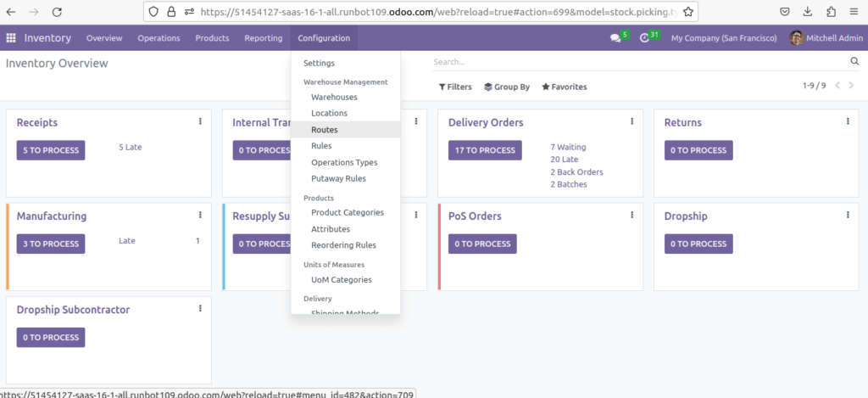The image size is (868, 398).
Task: Click the tracking protection shield icon
Action: 153,12
